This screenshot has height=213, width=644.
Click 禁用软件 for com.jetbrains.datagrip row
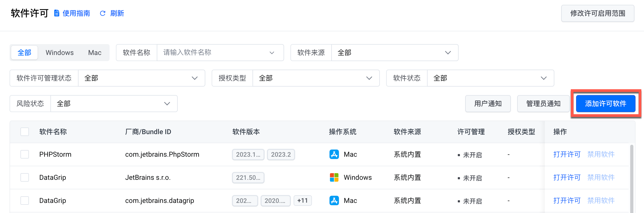(601, 201)
